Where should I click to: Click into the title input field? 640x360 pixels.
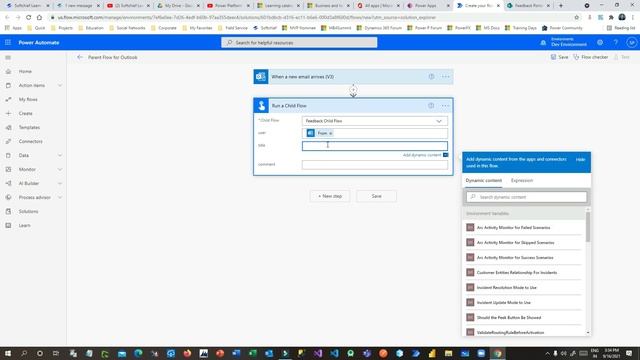(375, 146)
